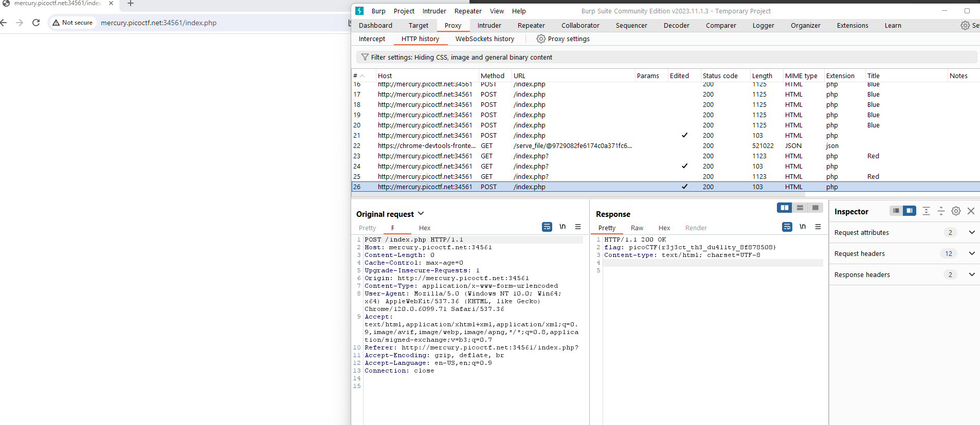Click the Burp Suite logo icon

pos(359,11)
